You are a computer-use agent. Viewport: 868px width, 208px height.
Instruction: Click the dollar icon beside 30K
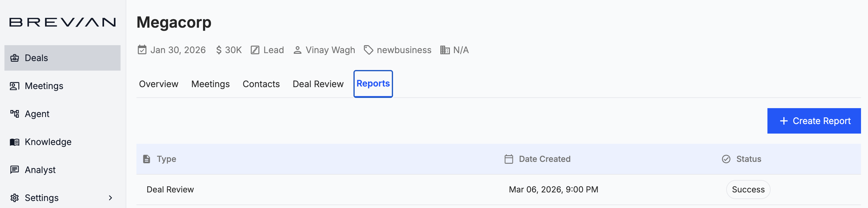click(219, 50)
